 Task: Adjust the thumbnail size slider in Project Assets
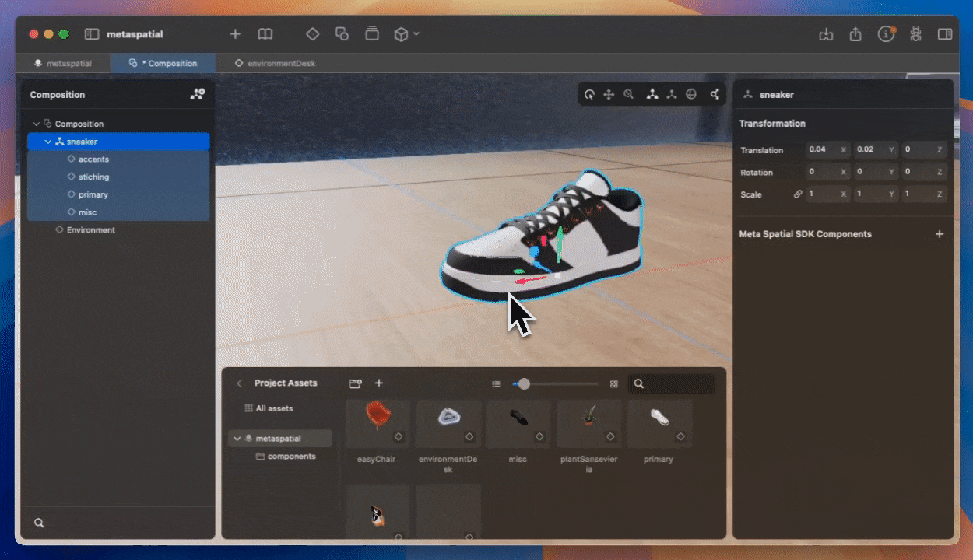click(524, 383)
